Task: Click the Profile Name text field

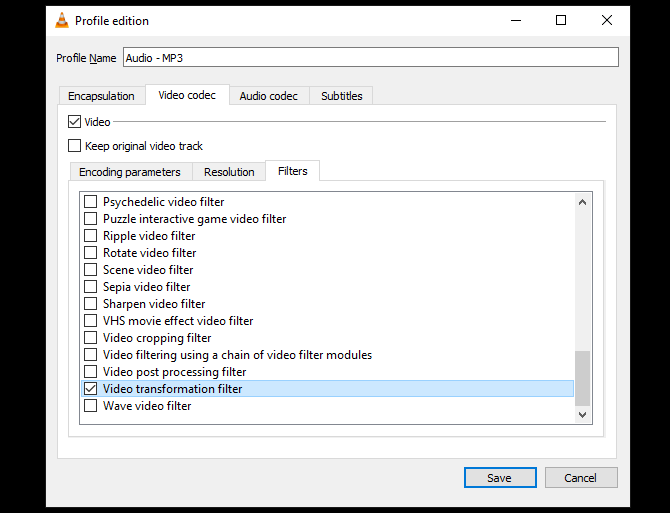Action: pos(370,58)
